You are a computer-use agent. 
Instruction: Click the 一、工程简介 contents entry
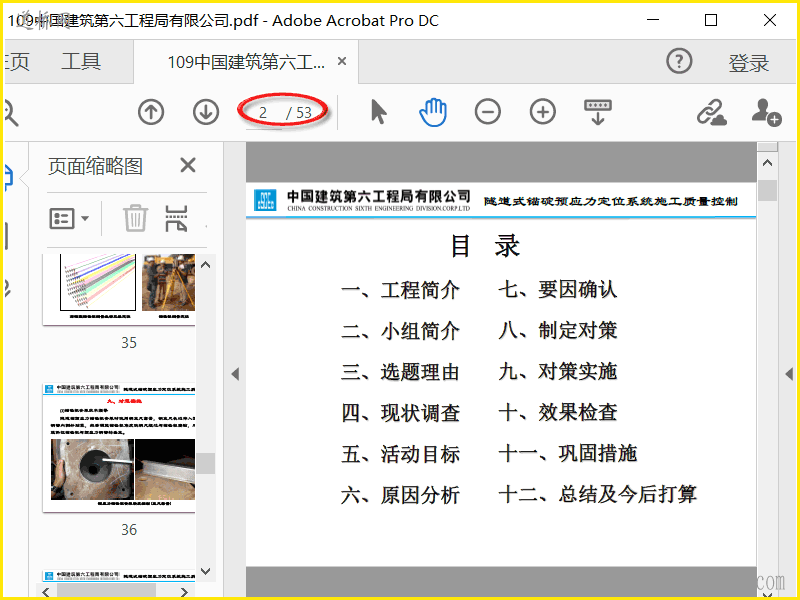(401, 290)
